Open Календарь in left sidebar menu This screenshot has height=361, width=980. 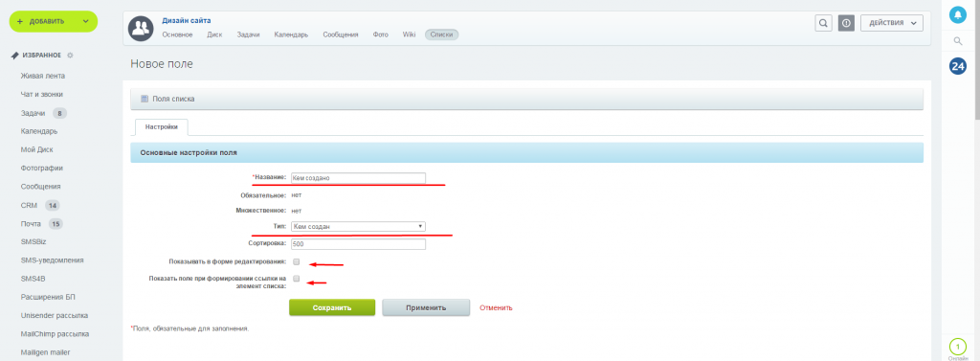coord(39,131)
